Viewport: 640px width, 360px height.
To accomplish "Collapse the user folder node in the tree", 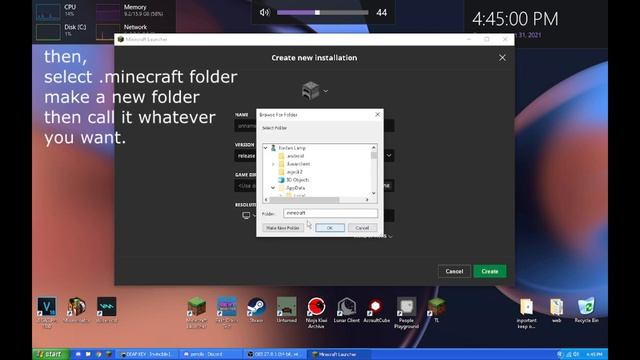I will pos(266,148).
